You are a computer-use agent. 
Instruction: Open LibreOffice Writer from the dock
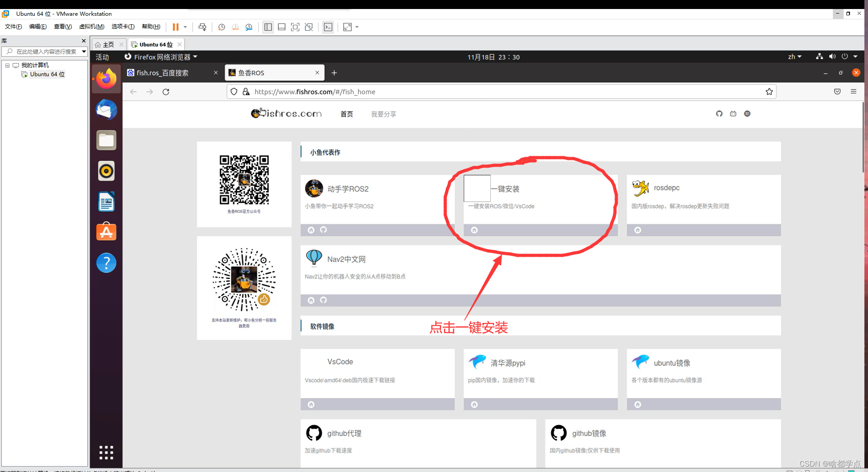(x=106, y=201)
